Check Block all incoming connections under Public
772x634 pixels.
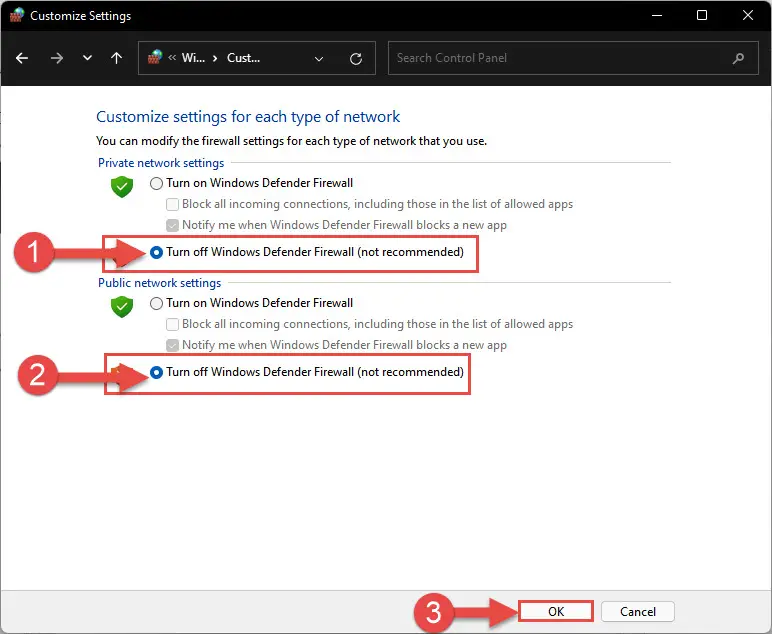pyautogui.click(x=369, y=324)
